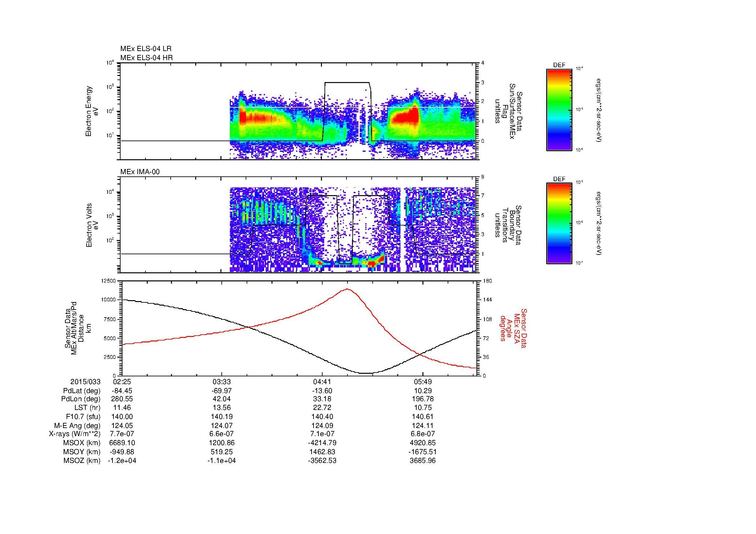Click the MEx ELS-04 HR label
756x534 pixels.
[x=146, y=58]
